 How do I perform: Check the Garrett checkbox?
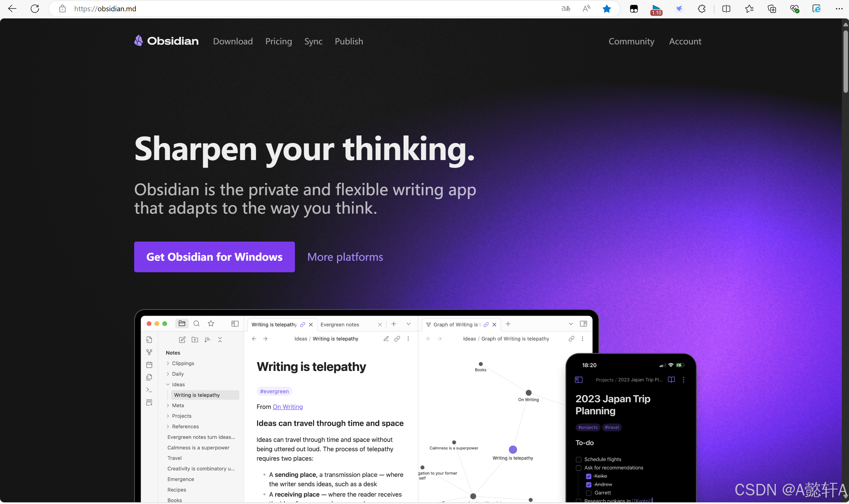(x=589, y=493)
